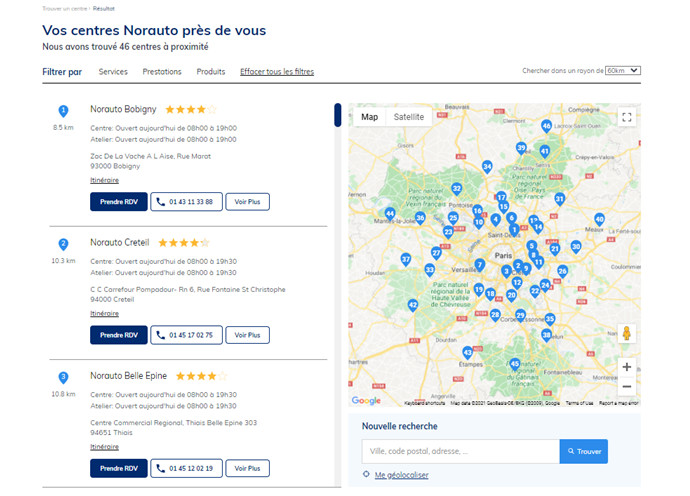
Task: Open Itinéraire for Norauto Belle Epine
Action: pos(104,447)
